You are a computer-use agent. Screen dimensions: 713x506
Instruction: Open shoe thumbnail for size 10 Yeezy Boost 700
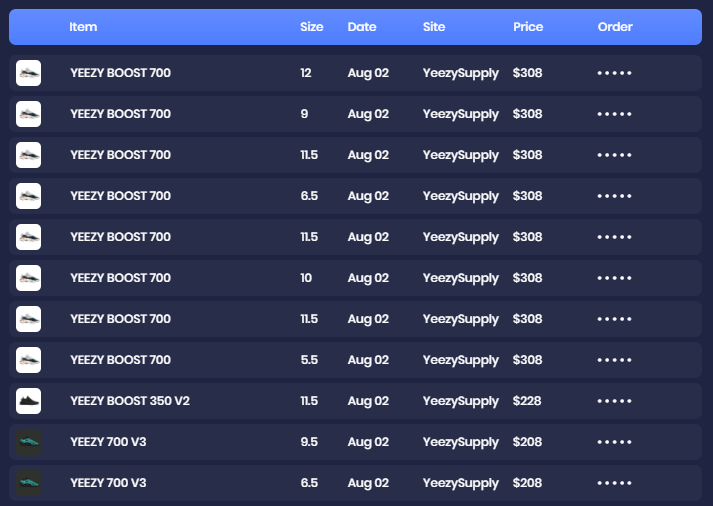click(29, 278)
